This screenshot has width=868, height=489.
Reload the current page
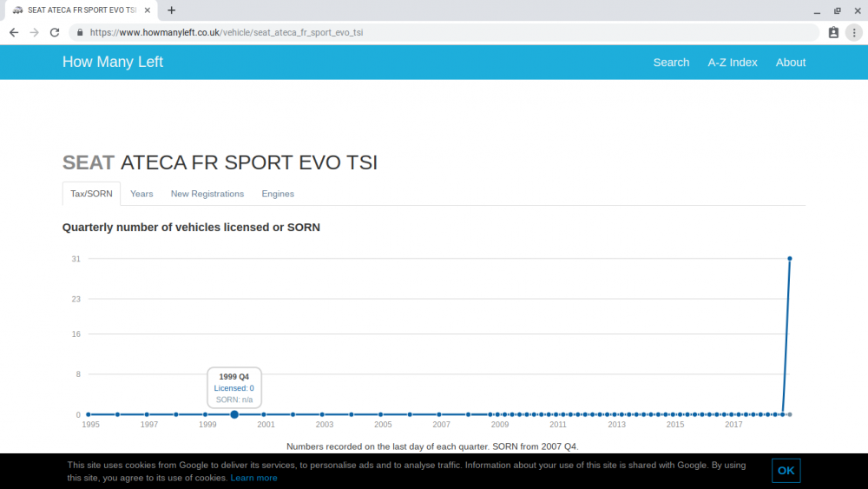point(54,33)
